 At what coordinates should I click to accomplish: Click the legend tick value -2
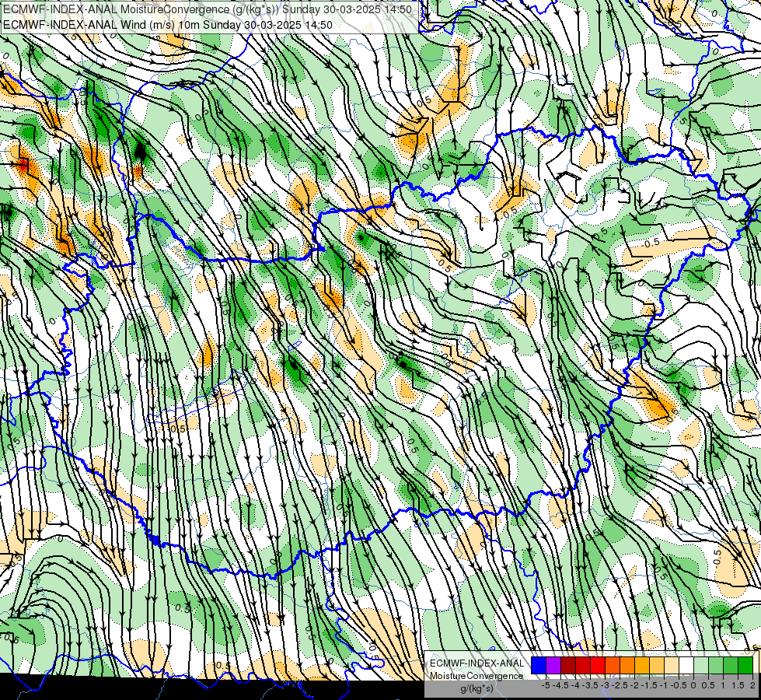pyautogui.click(x=635, y=685)
